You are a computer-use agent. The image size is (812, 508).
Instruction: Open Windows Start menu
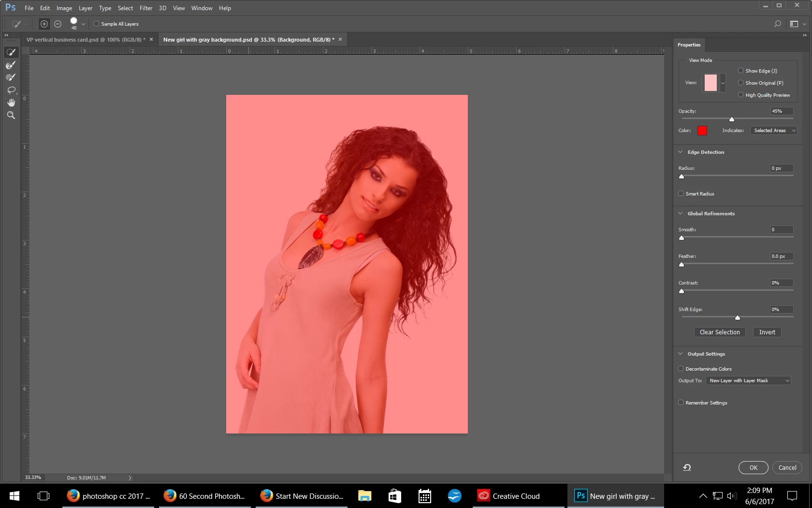pos(14,496)
